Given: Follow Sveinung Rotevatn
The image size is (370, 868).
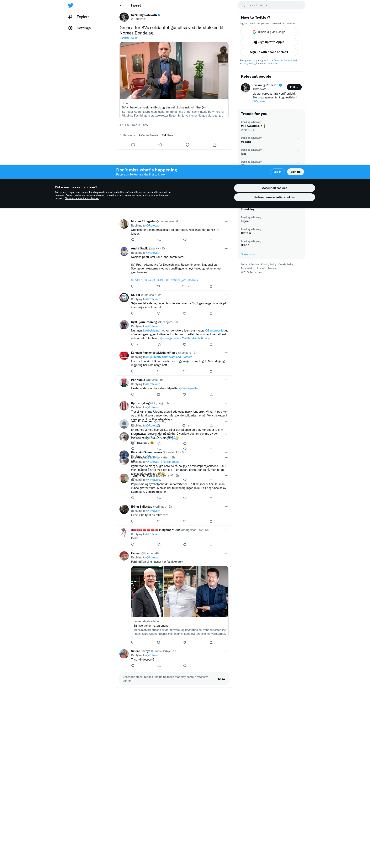Looking at the screenshot, I should point(294,87).
